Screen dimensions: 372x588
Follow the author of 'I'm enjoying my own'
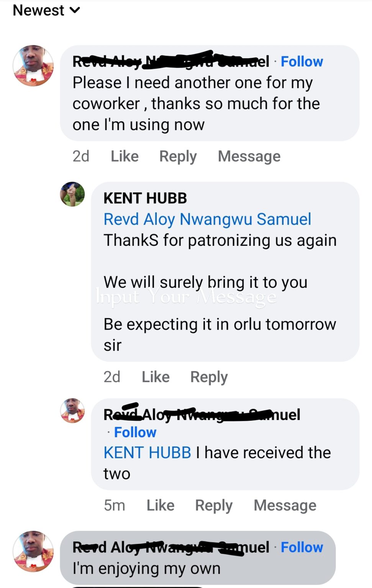pos(302,547)
